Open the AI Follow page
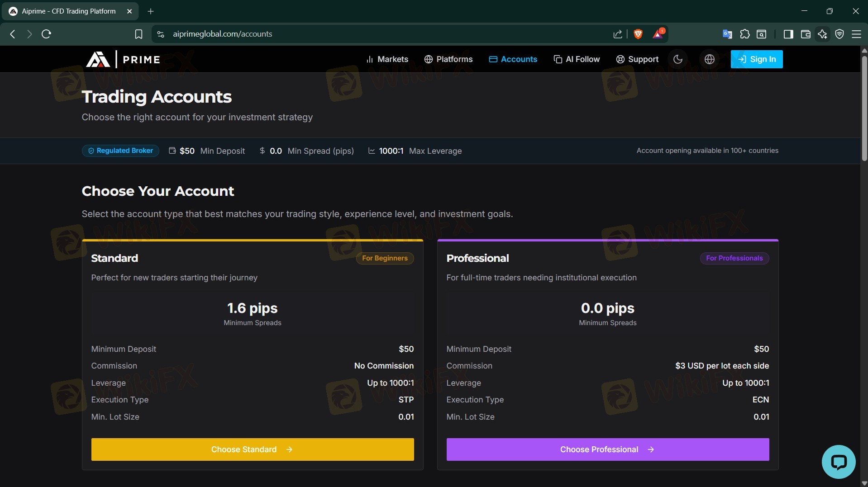 click(x=577, y=59)
